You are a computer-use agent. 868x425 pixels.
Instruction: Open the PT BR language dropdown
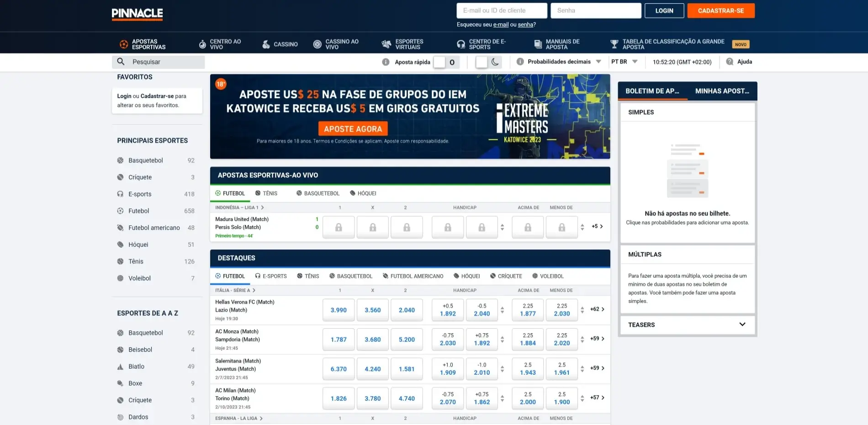click(635, 62)
